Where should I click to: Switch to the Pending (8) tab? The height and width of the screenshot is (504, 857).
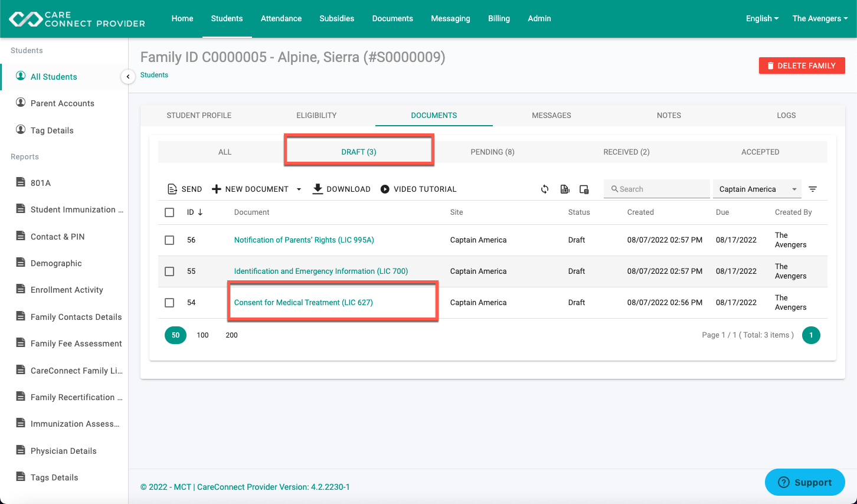pos(492,152)
